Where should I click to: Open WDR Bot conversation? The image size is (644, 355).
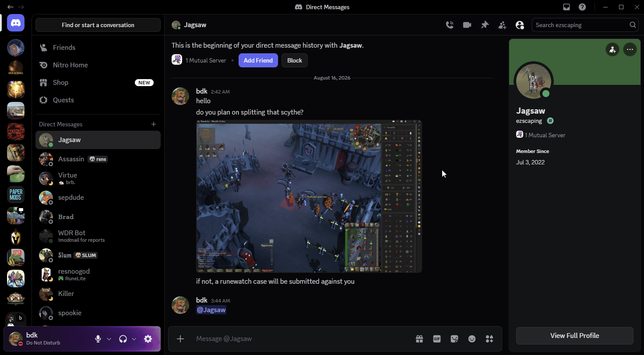point(98,236)
